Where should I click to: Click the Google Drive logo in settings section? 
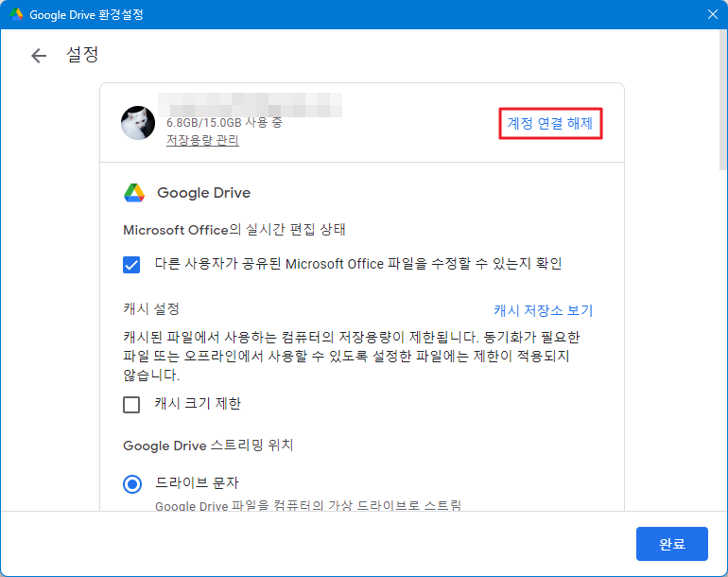tap(134, 193)
